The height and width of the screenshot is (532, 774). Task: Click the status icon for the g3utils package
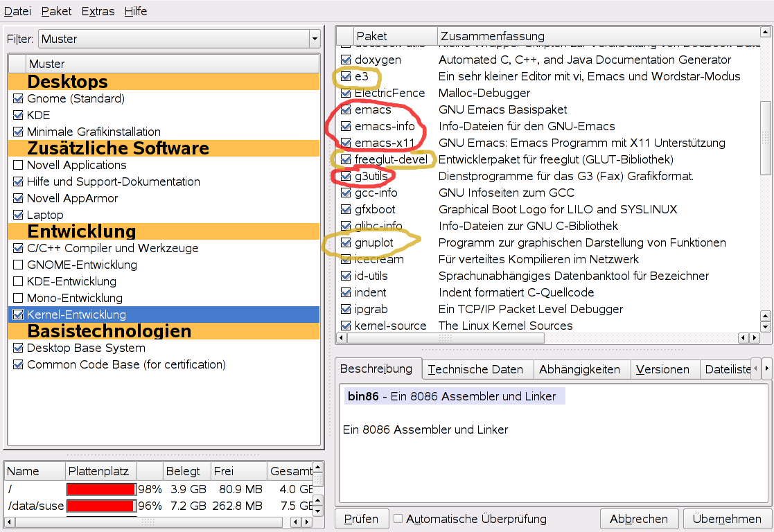click(346, 176)
